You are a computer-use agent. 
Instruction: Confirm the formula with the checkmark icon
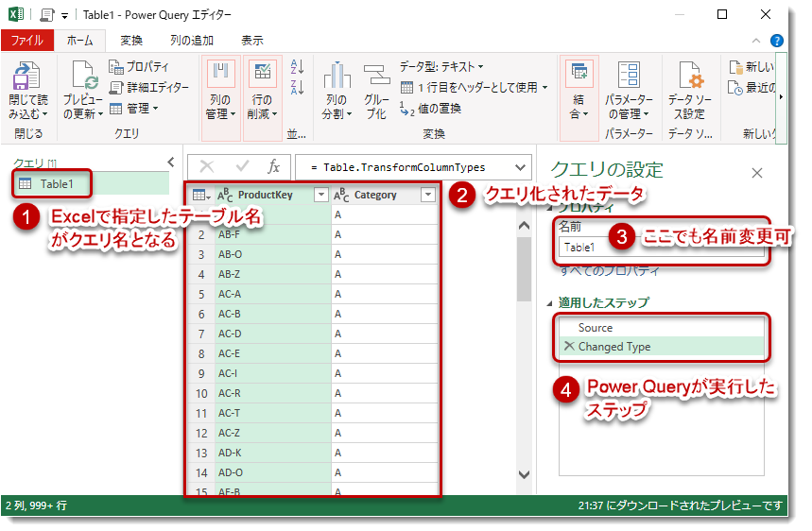[x=242, y=166]
